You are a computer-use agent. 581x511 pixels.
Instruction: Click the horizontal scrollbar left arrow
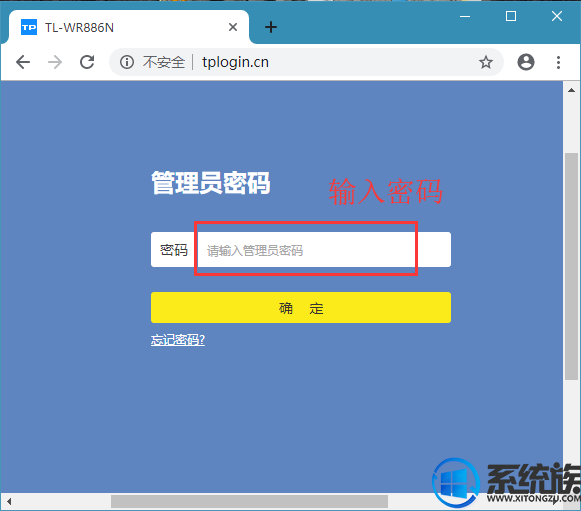pos(9,502)
